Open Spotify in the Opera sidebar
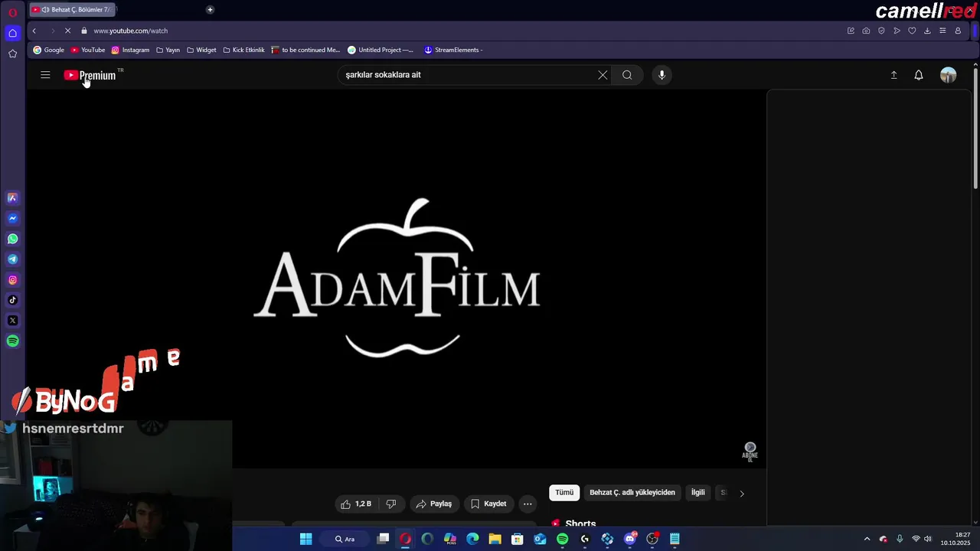Screen dimensions: 980x551 point(12,341)
